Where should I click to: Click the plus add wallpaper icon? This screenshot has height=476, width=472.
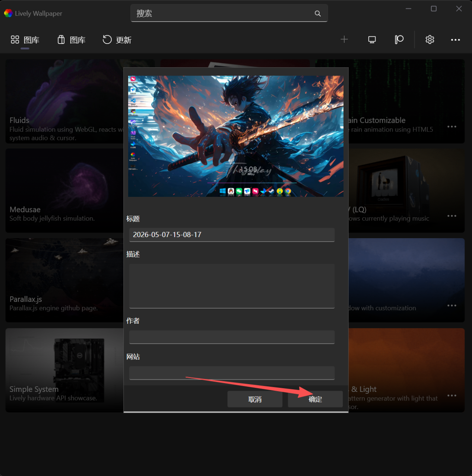pyautogui.click(x=344, y=39)
